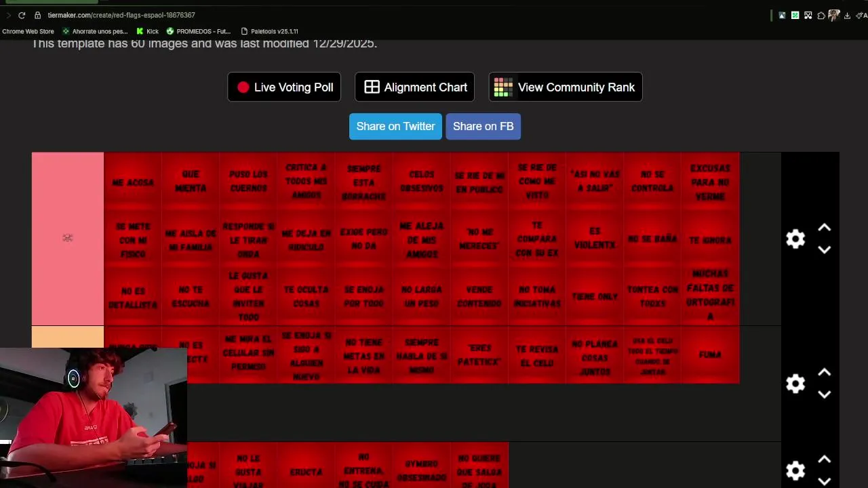Image resolution: width=868 pixels, height=488 pixels.
Task: Open settings gear for the first tier row
Action: pyautogui.click(x=795, y=239)
